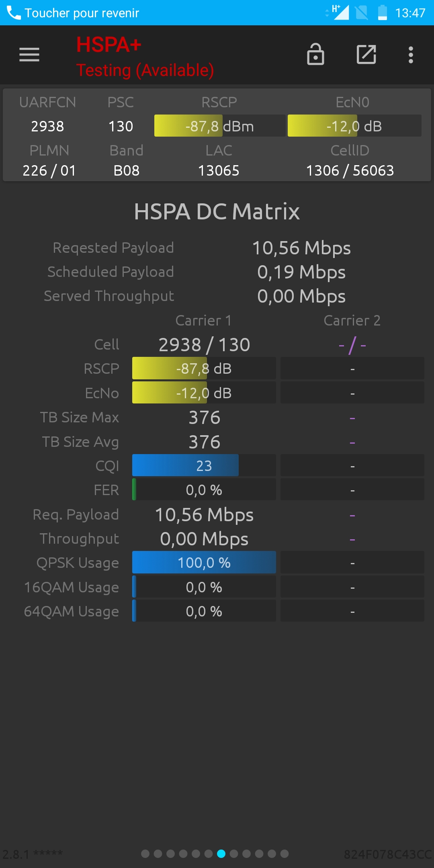Image resolution: width=434 pixels, height=868 pixels.
Task: Select the last page indicator dot
Action: 285,854
